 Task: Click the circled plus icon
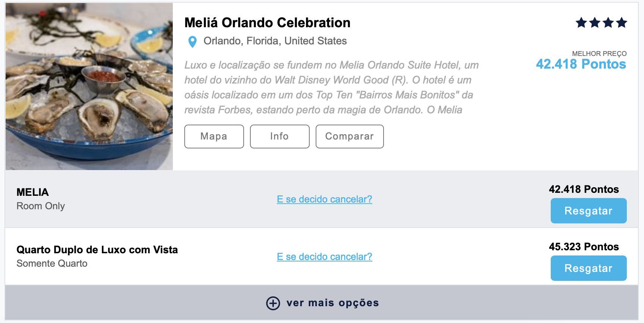(x=273, y=303)
